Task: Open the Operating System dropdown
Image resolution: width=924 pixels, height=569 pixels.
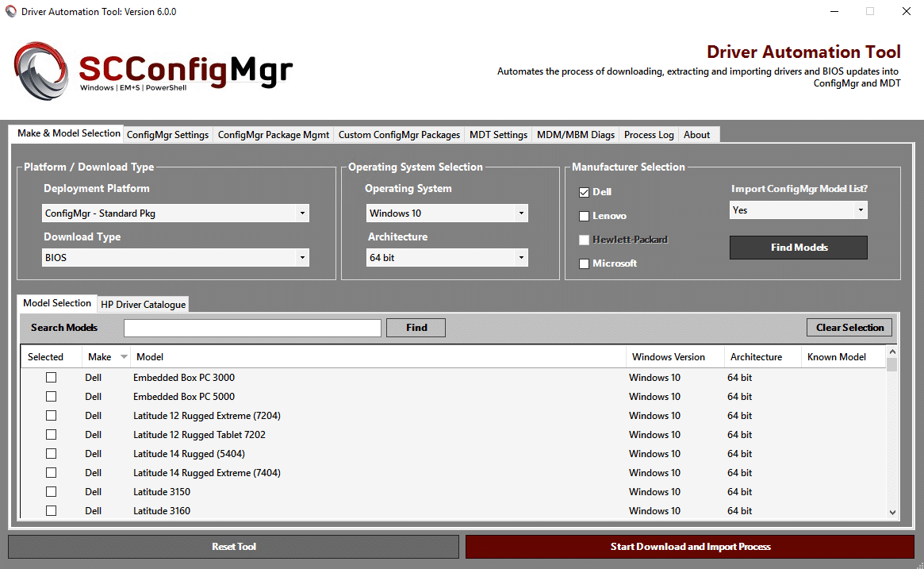Action: [447, 213]
